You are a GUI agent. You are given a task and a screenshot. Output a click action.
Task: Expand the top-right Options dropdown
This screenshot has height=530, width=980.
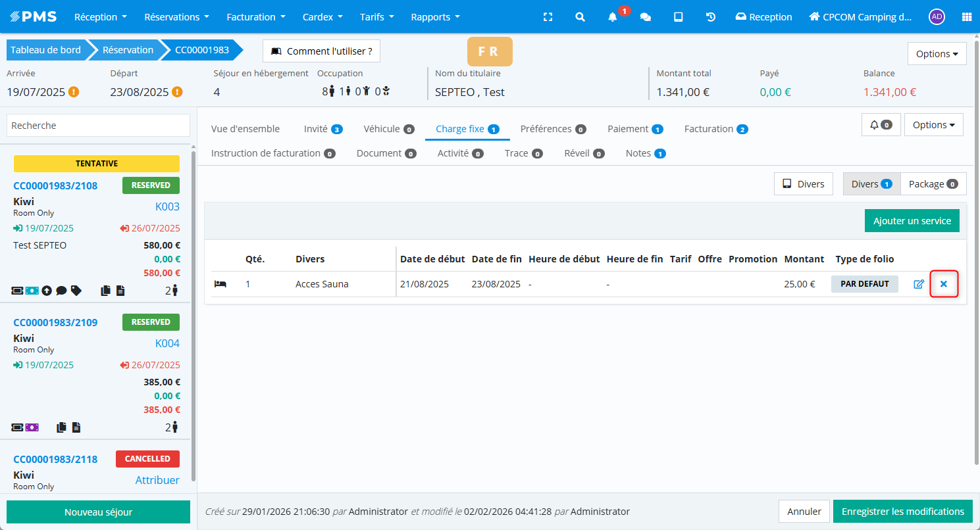click(x=937, y=54)
